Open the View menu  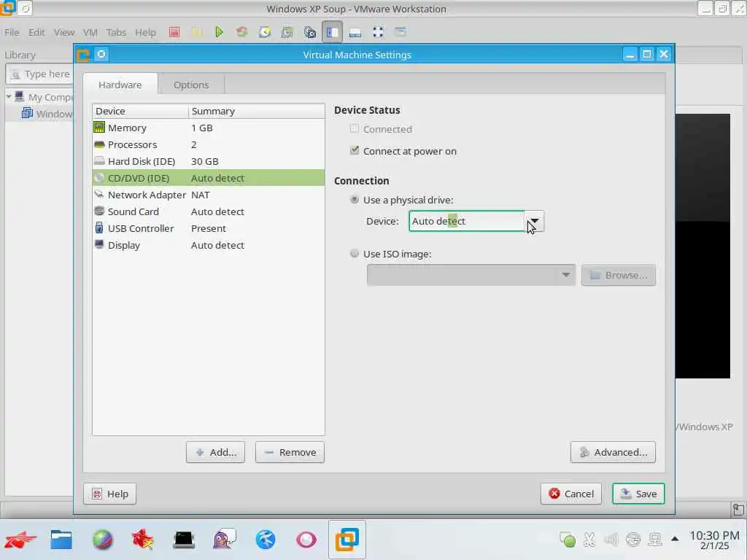click(64, 32)
